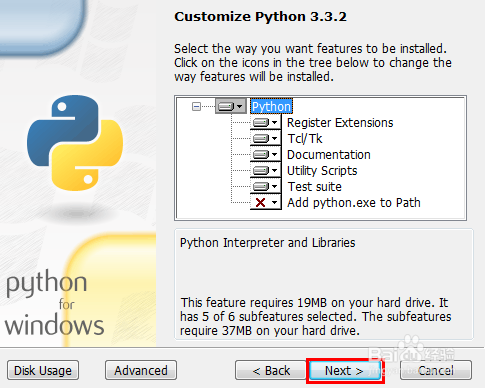This screenshot has width=485, height=388.
Task: Select Add python.exe to Path item
Action: [354, 203]
